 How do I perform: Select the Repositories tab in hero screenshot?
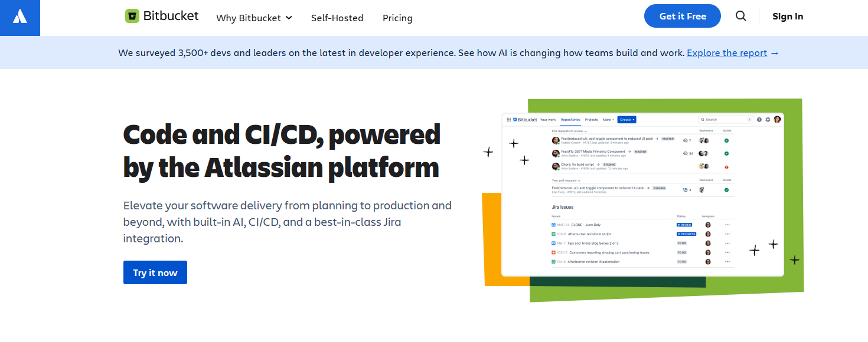pos(570,120)
